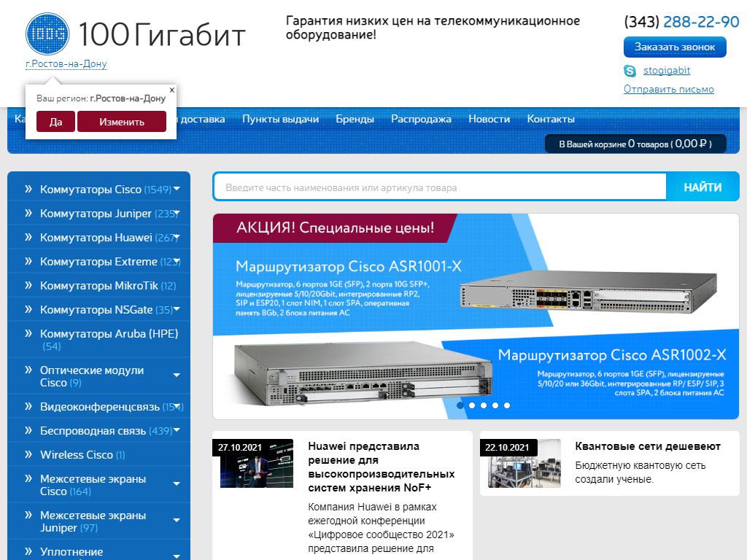Viewport: 747px width, 560px height.
Task: Go to the Распродажа menu section
Action: point(421,119)
